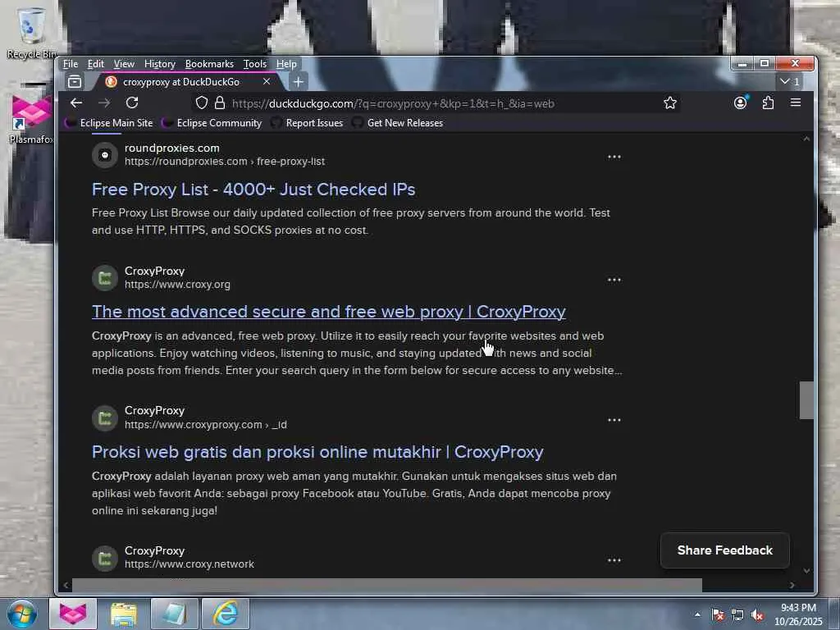This screenshot has width=840, height=630.
Task: Show hidden tray icons arrow
Action: 697,614
